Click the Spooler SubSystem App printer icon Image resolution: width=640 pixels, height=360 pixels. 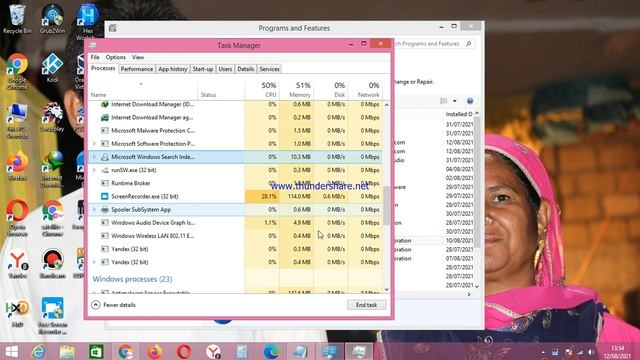(x=104, y=209)
